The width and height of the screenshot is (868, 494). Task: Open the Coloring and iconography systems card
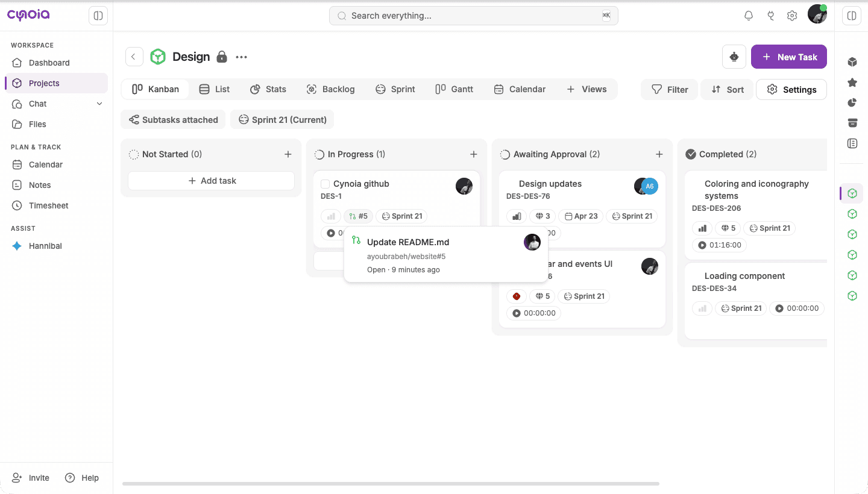(x=756, y=215)
